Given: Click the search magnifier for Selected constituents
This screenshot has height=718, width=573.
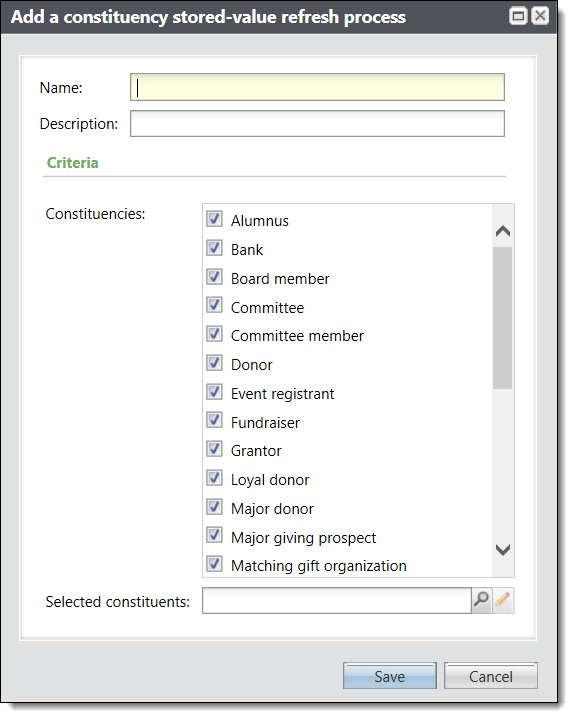Looking at the screenshot, I should 481,600.
